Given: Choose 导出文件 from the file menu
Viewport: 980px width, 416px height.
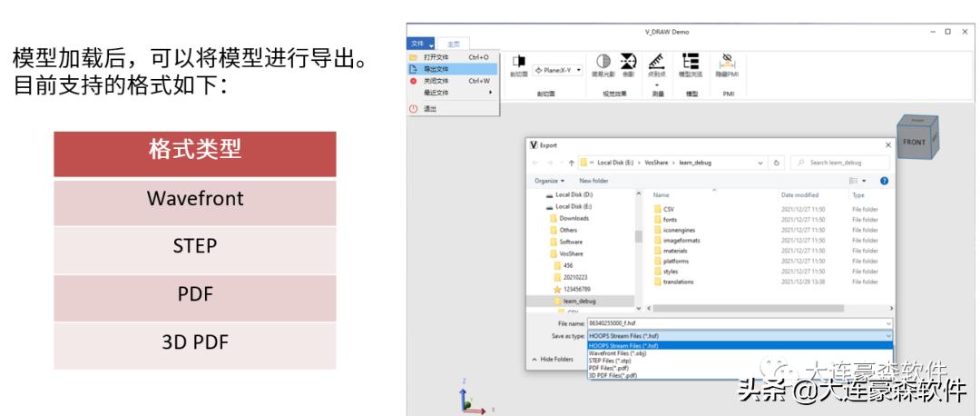Looking at the screenshot, I should pos(454,69).
